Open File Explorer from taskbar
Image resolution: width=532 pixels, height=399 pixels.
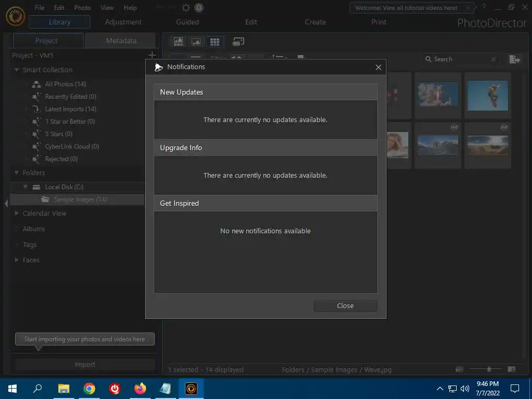point(63,389)
